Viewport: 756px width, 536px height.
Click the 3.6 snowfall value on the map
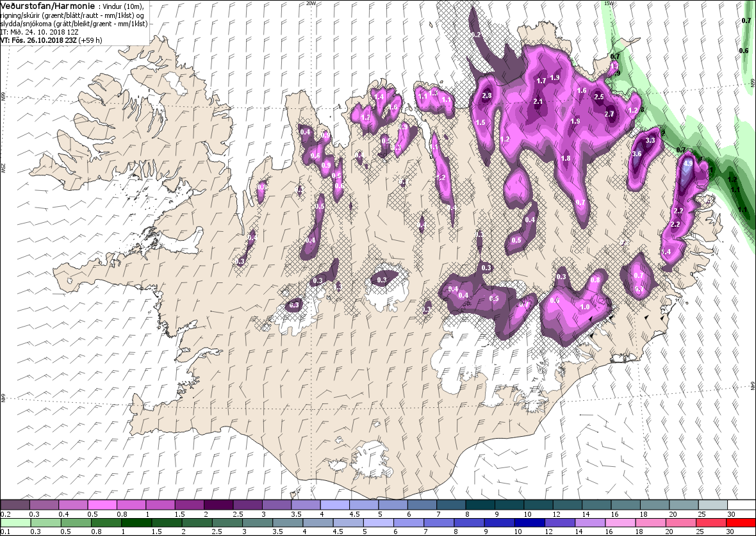click(x=636, y=154)
